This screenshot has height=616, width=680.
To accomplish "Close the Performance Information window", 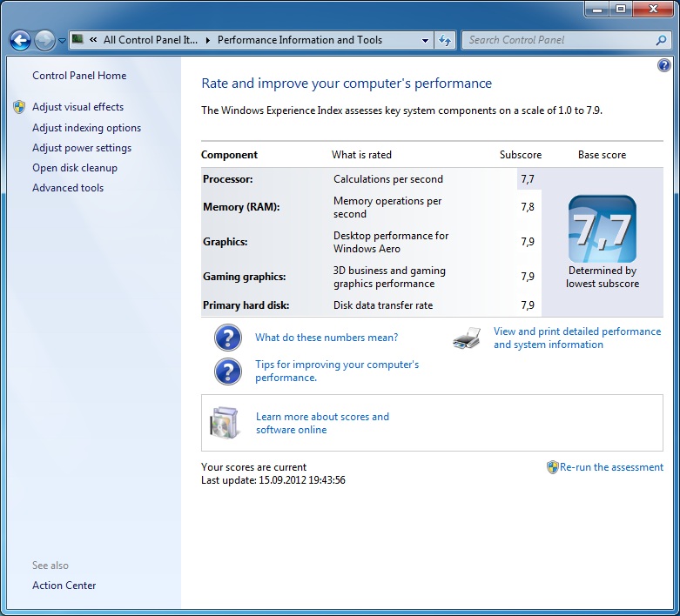I will point(654,9).
